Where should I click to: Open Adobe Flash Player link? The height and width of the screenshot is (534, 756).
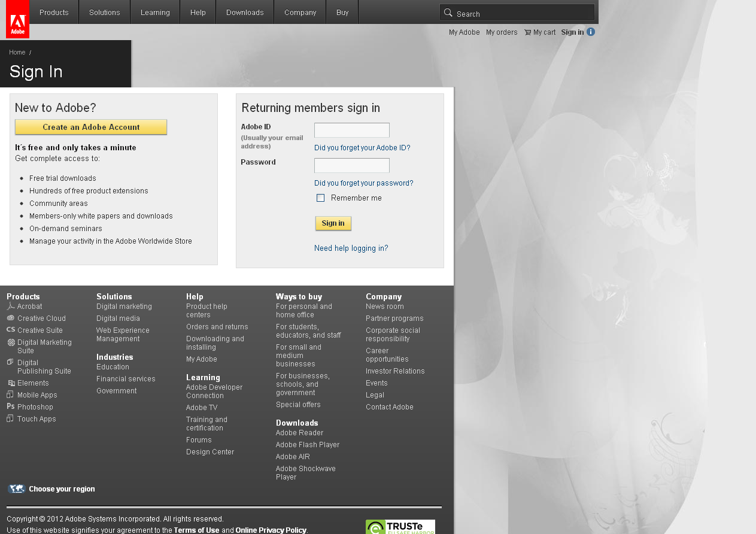click(308, 445)
